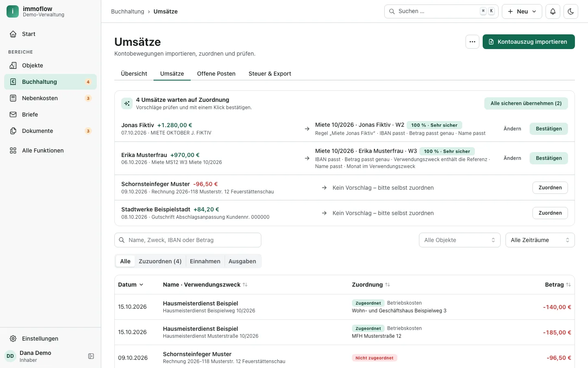Image resolution: width=588 pixels, height=368 pixels.
Task: Confirm Erika Musterfrau rent suggestion
Action: click(549, 158)
